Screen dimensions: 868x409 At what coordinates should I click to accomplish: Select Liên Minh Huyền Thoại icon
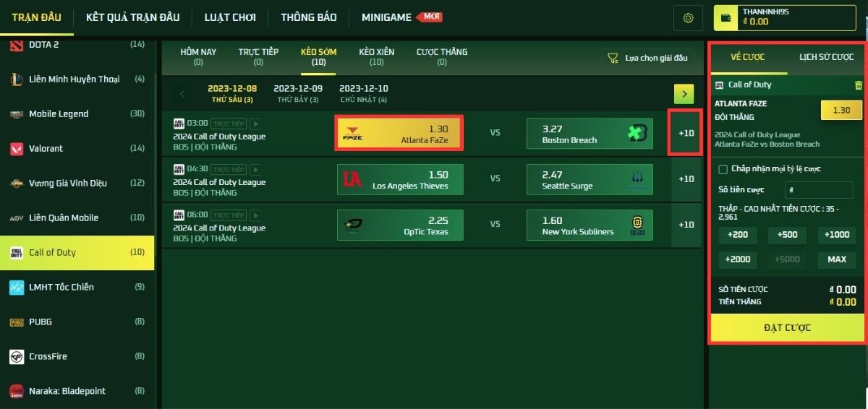[x=17, y=79]
